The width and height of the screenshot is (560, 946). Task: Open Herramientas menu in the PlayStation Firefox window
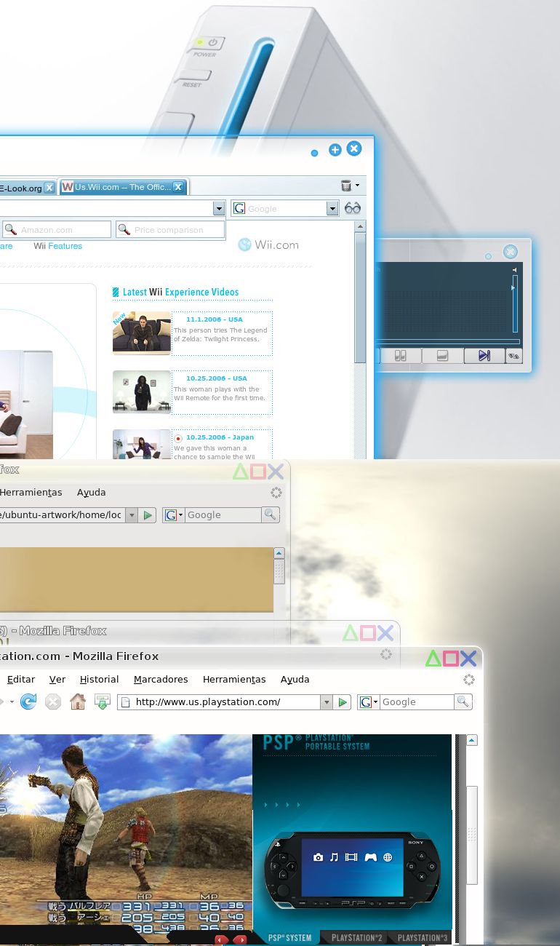(234, 679)
